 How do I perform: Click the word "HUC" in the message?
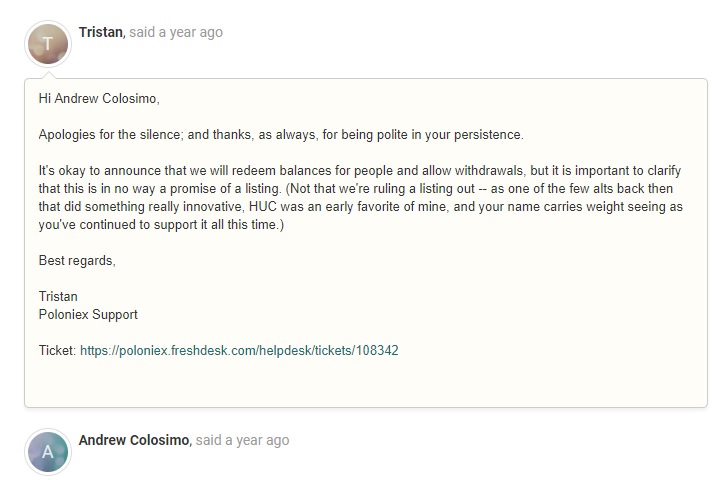(x=262, y=206)
